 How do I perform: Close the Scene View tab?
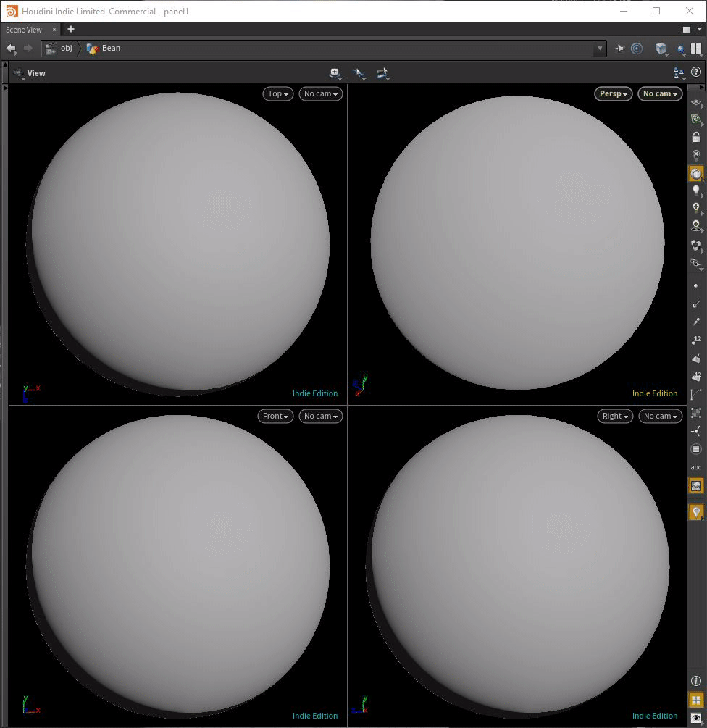pos(54,30)
